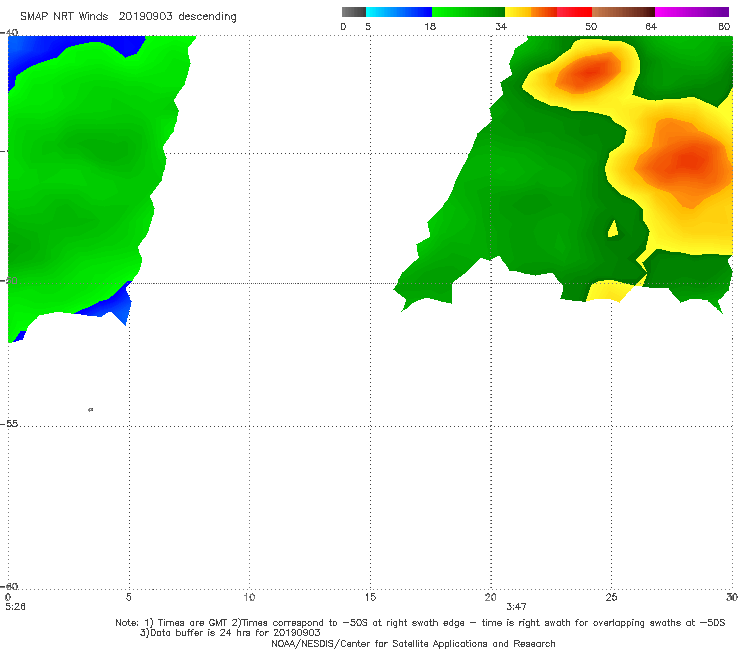Viewport: 740px width, 650px height.
Task: Click the longitude axis label '15'
Action: tap(370, 598)
